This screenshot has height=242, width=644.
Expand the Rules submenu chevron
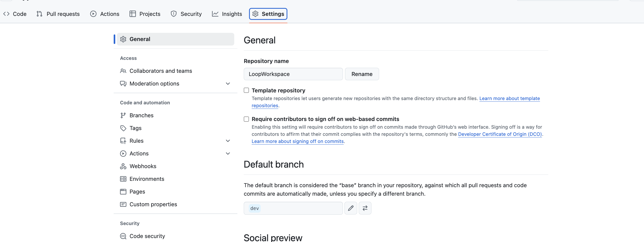click(x=228, y=141)
